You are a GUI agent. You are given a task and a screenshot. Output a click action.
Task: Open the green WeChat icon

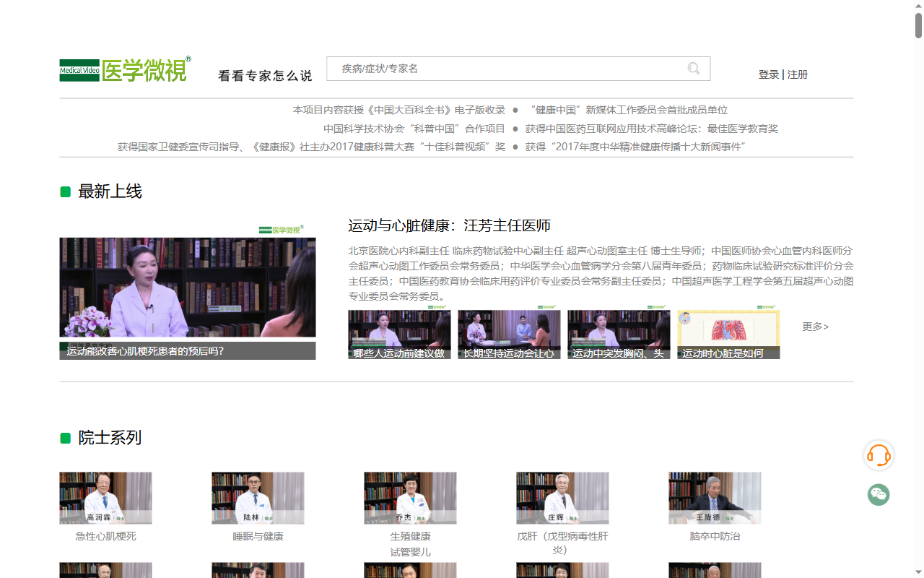click(879, 495)
